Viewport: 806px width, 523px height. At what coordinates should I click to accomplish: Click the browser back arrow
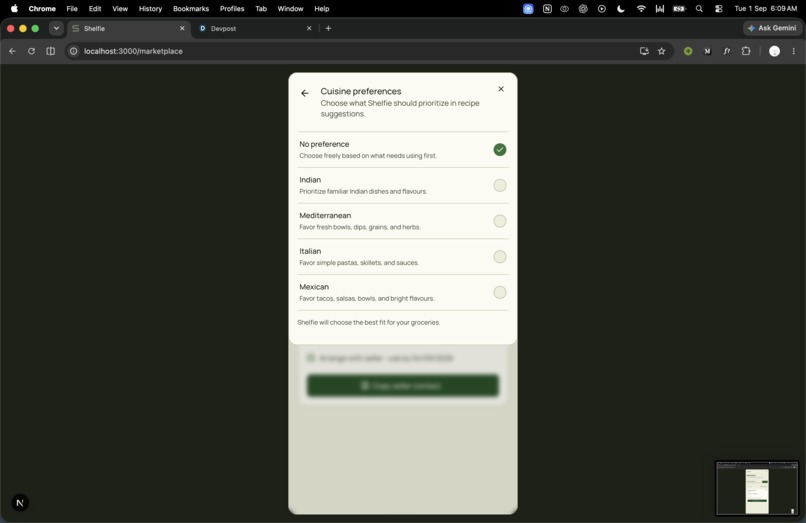(12, 51)
